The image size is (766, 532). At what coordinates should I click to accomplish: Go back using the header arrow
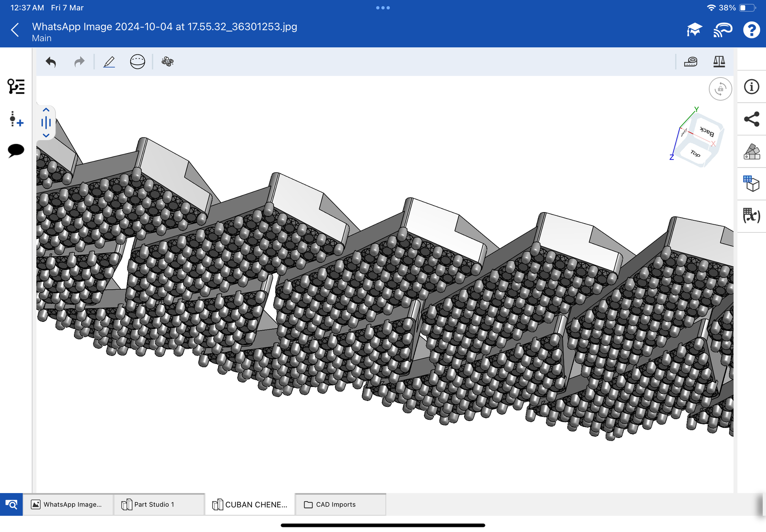15,30
